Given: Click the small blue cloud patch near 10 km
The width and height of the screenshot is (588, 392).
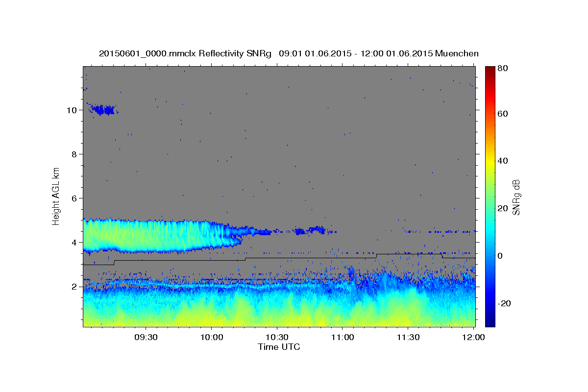Looking at the screenshot, I should coord(102,109).
